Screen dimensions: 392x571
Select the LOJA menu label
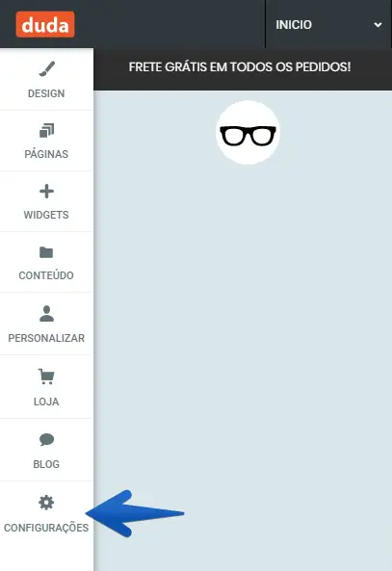pos(46,402)
